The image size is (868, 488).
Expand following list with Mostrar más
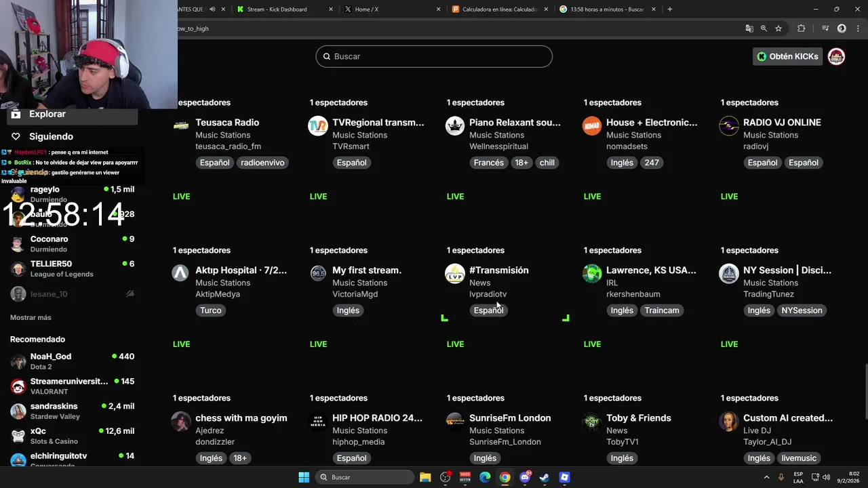[x=31, y=317]
